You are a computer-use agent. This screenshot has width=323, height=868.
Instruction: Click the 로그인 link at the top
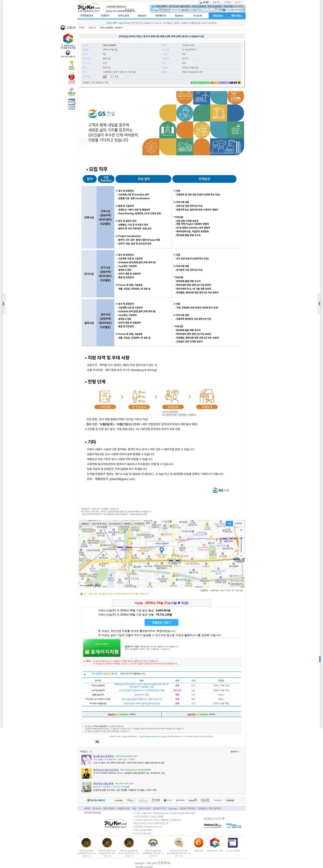[x=206, y=2]
